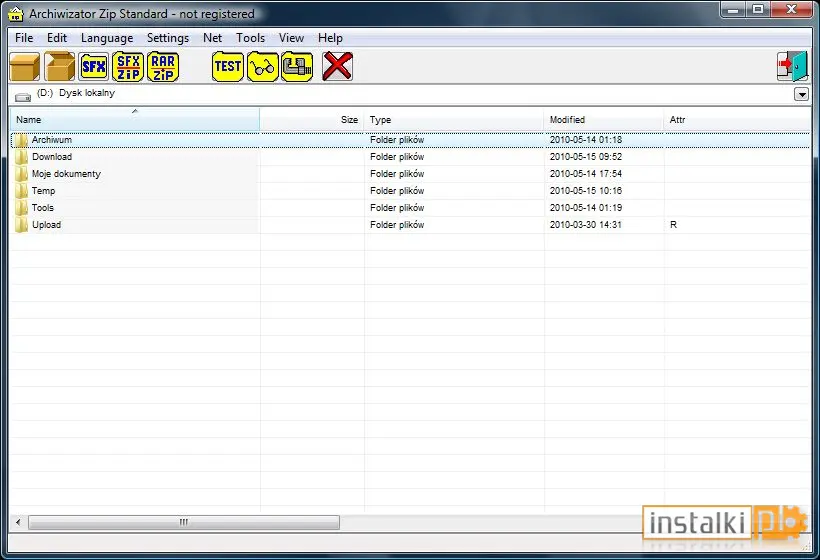Select the Moje dokumenty folder name

pos(66,174)
